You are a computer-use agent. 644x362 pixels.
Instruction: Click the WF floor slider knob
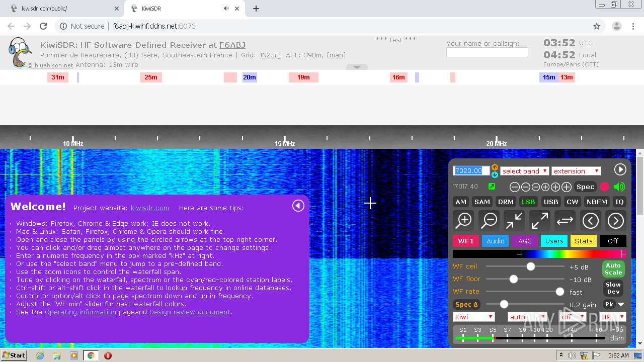click(x=514, y=279)
